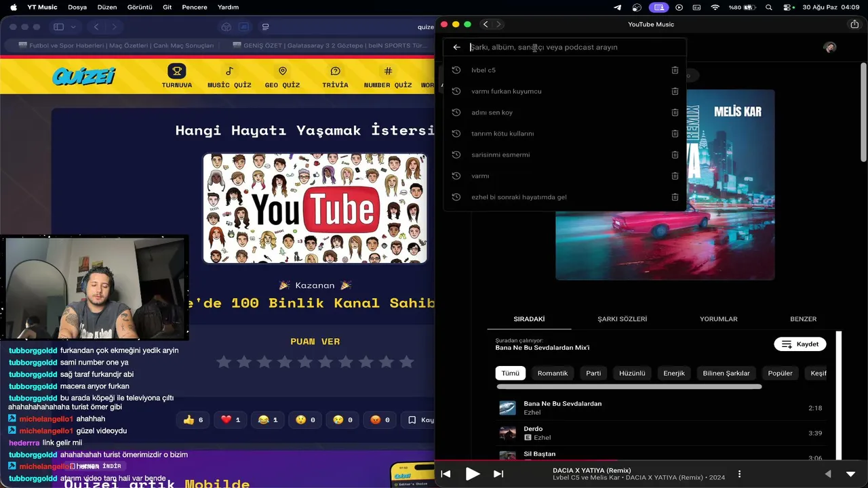Delete the 'adını sen koy' history entry
The width and height of the screenshot is (868, 488).
tap(675, 113)
